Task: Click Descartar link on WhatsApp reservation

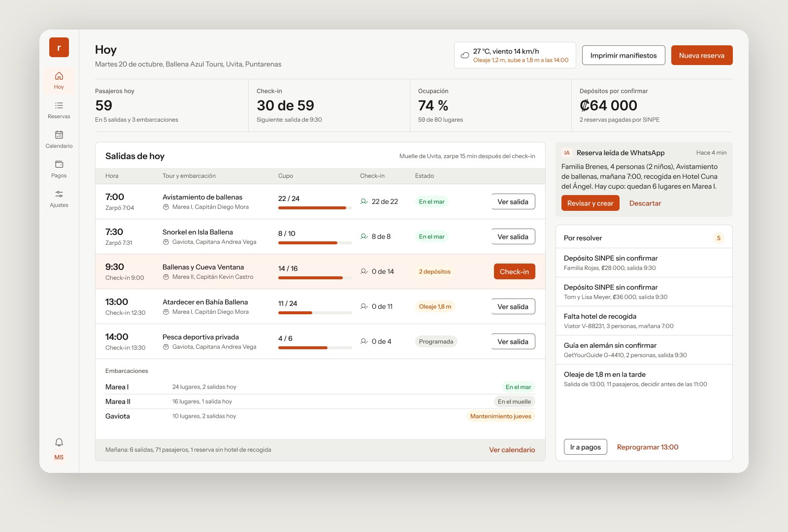Action: coord(645,203)
